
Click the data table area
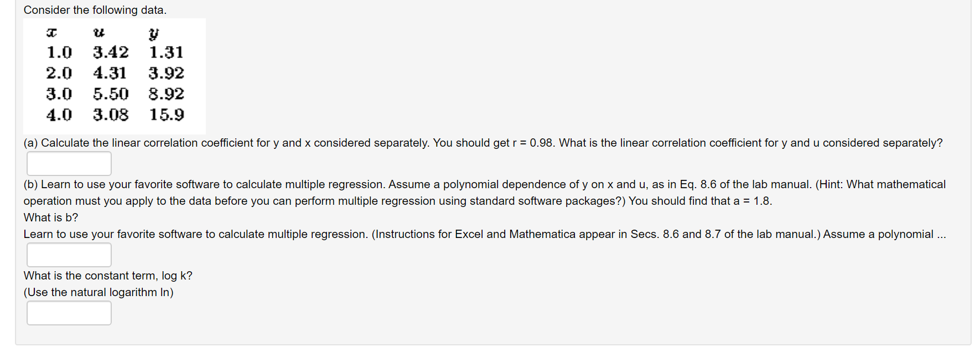114,76
